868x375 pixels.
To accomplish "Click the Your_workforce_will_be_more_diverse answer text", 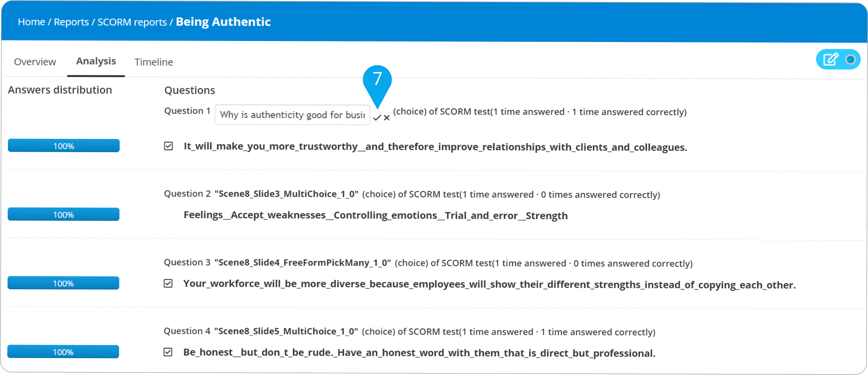I will [x=490, y=284].
